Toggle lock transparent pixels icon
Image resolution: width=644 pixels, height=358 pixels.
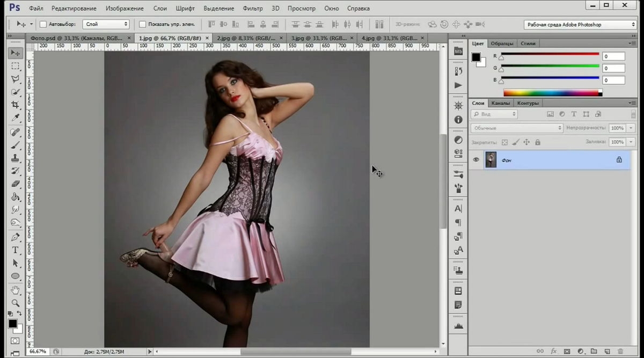click(x=504, y=142)
